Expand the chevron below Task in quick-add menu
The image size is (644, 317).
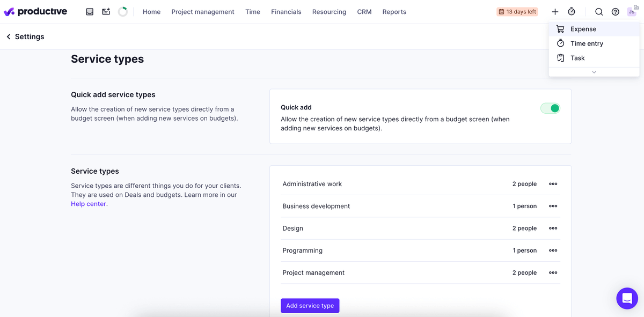(x=594, y=71)
